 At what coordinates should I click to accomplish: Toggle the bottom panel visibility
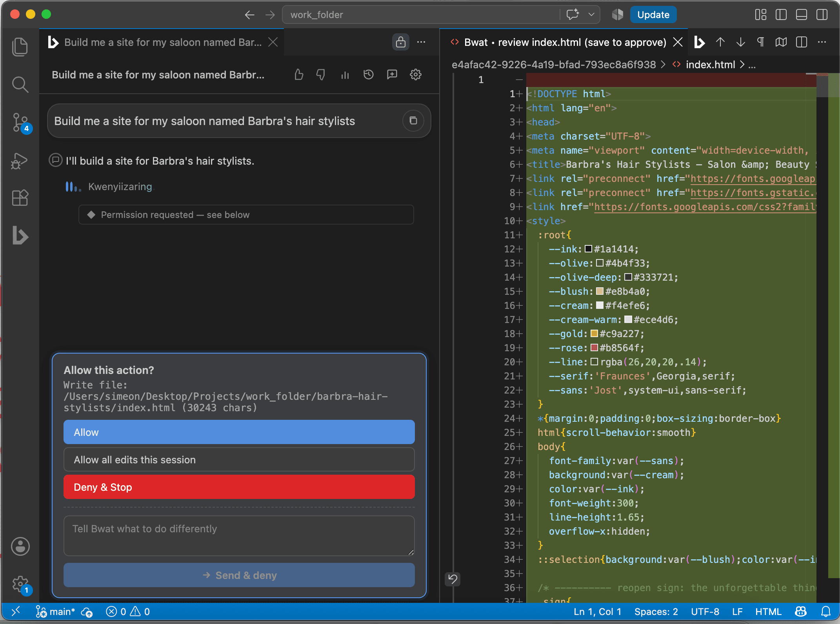(801, 15)
